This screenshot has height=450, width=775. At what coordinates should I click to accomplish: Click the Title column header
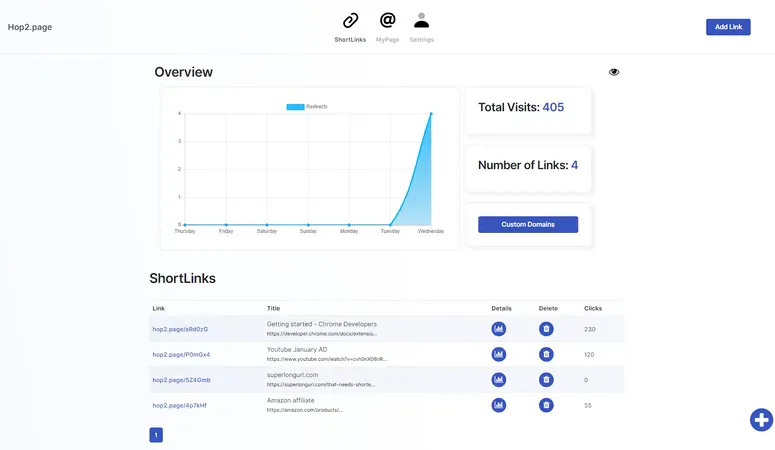tap(273, 309)
